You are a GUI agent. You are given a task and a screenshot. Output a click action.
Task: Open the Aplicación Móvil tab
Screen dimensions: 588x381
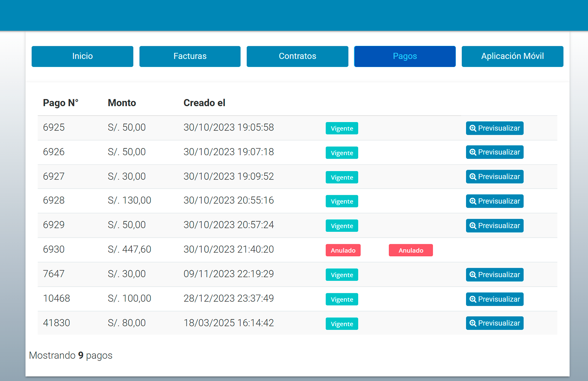pyautogui.click(x=512, y=56)
